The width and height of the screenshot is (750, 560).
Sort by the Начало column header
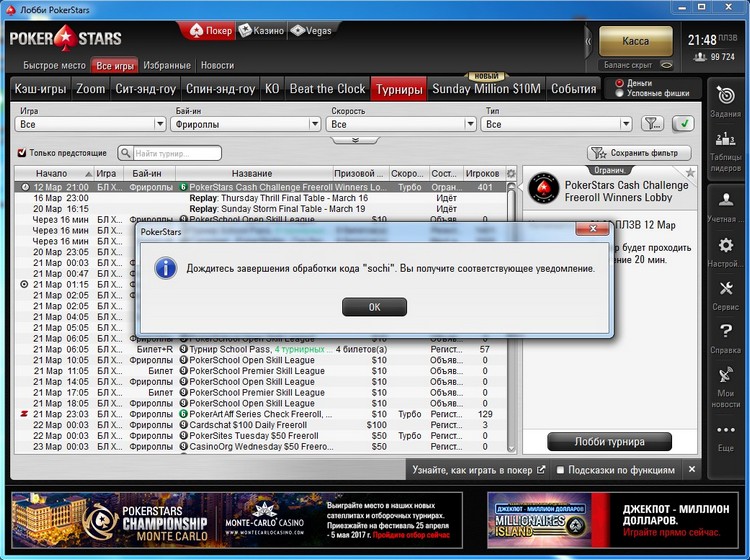(x=54, y=174)
